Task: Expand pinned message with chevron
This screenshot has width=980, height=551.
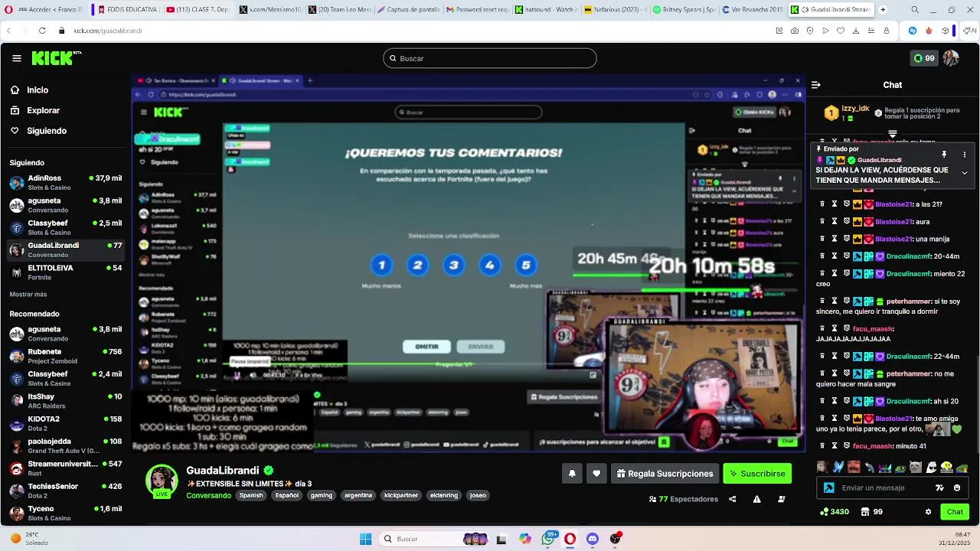Action: [x=964, y=173]
